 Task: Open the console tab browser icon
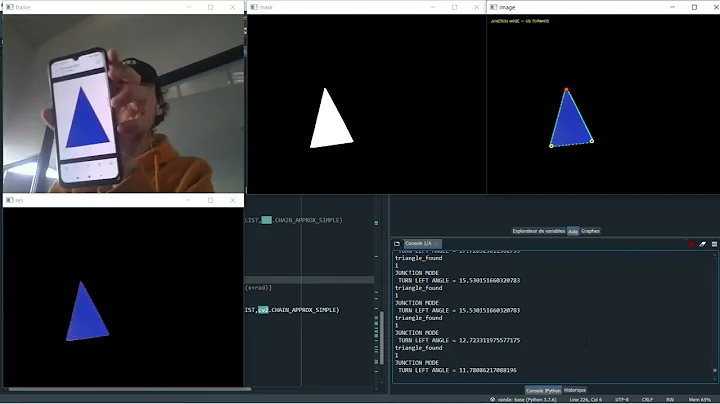point(397,243)
